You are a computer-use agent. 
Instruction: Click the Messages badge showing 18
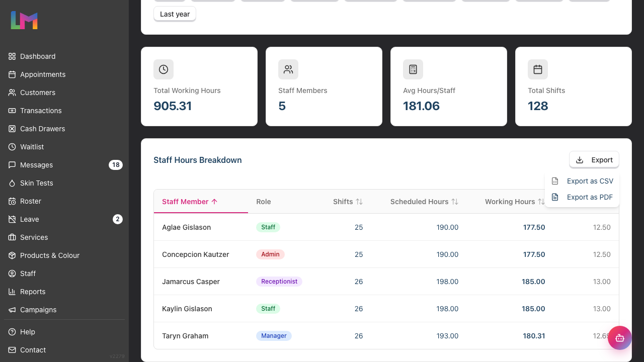click(116, 165)
